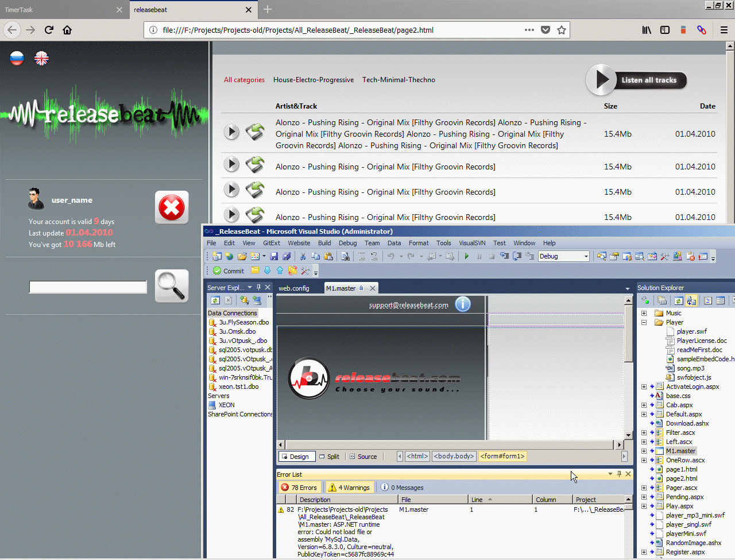735x560 pixels.
Task: Toggle auto-hide pin on Error List panel
Action: pos(619,474)
